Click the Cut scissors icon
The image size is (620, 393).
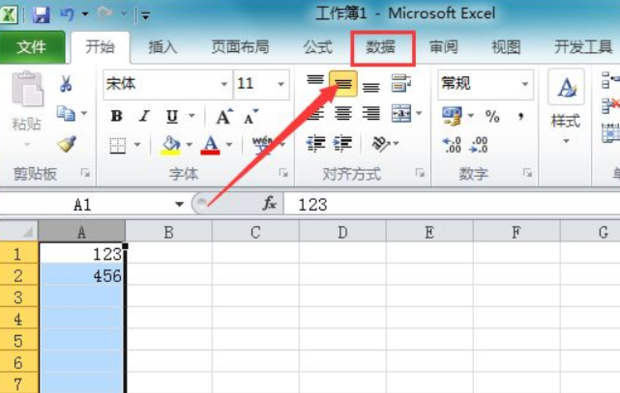(66, 84)
